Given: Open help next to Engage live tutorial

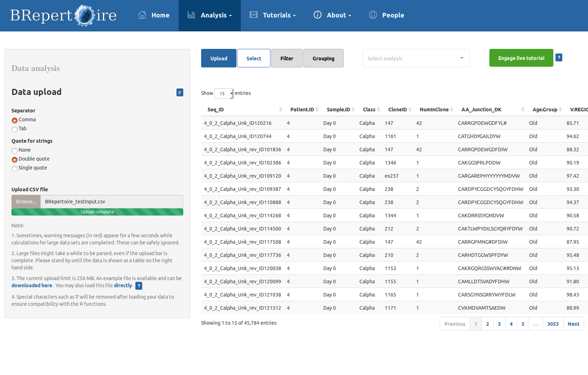Looking at the screenshot, I should pyautogui.click(x=559, y=57).
